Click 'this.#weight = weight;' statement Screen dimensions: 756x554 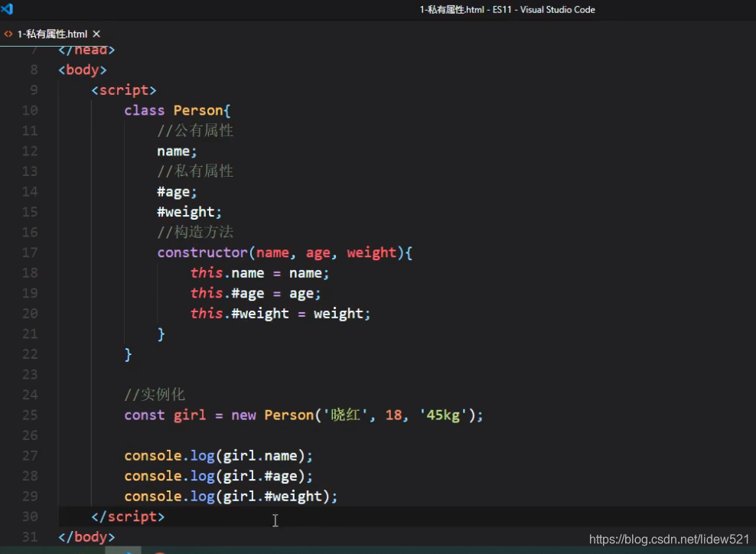(x=280, y=314)
